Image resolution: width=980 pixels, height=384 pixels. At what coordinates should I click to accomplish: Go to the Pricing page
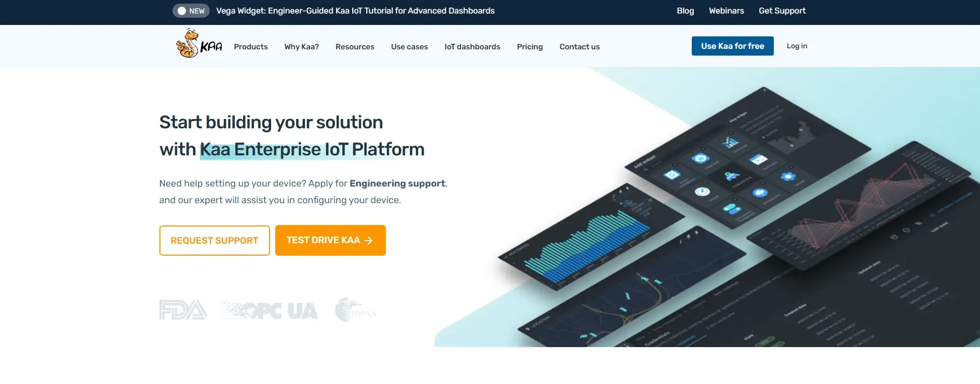pyautogui.click(x=530, y=47)
